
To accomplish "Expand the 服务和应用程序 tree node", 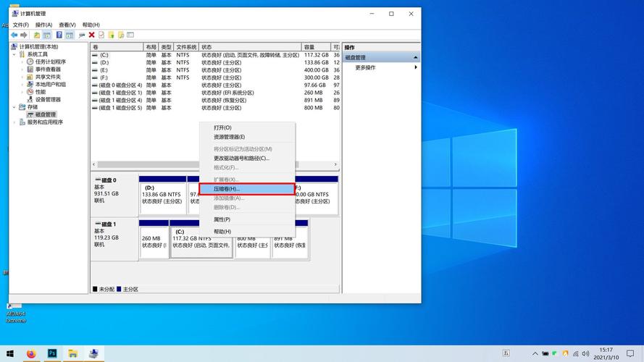I will (14, 122).
